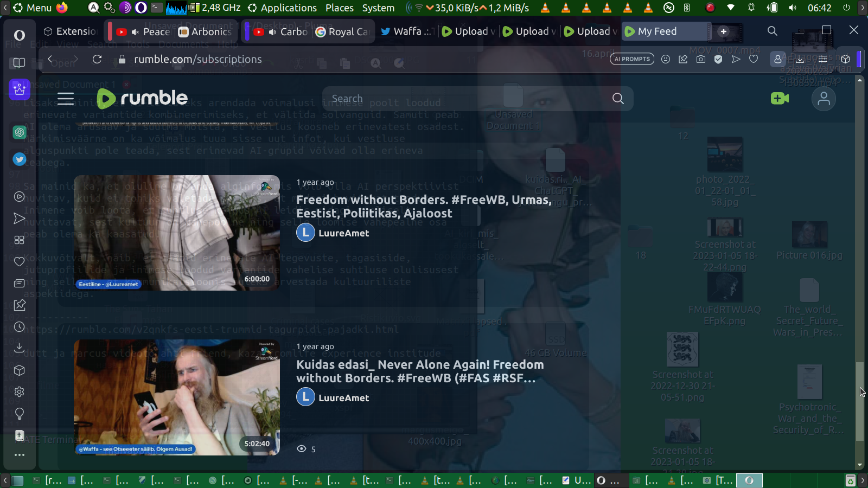The image size is (868, 488).
Task: Open the Menu button in the top panel
Action: (x=33, y=8)
